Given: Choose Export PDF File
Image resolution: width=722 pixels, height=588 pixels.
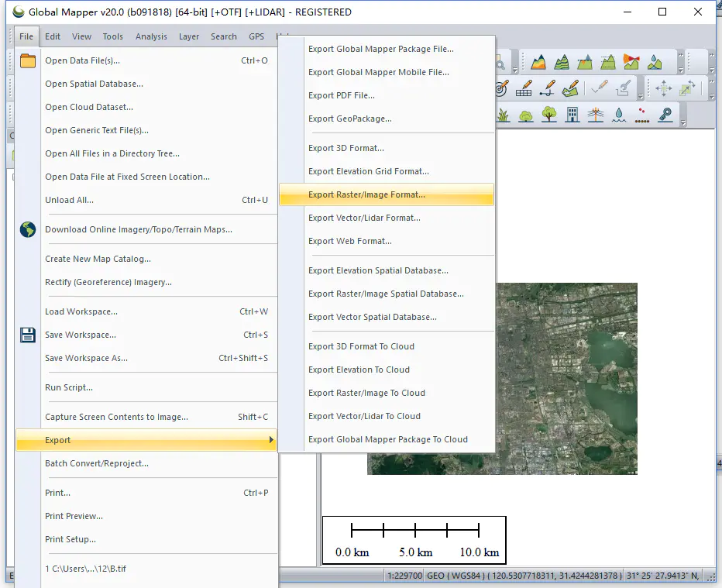Looking at the screenshot, I should pos(387,95).
